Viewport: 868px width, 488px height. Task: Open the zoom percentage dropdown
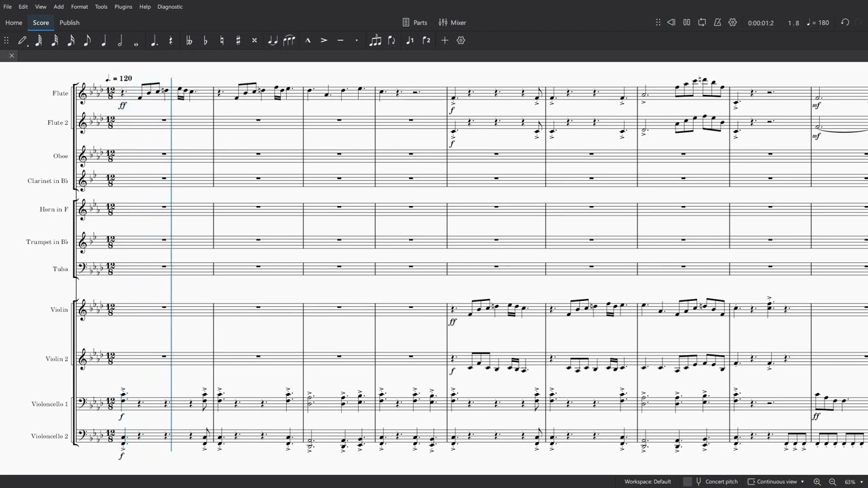[852, 482]
